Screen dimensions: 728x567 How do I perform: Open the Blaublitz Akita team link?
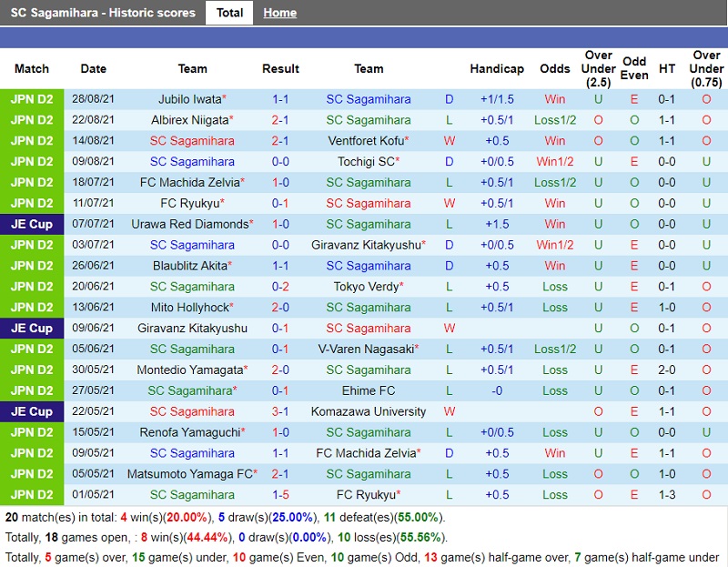tap(189, 266)
